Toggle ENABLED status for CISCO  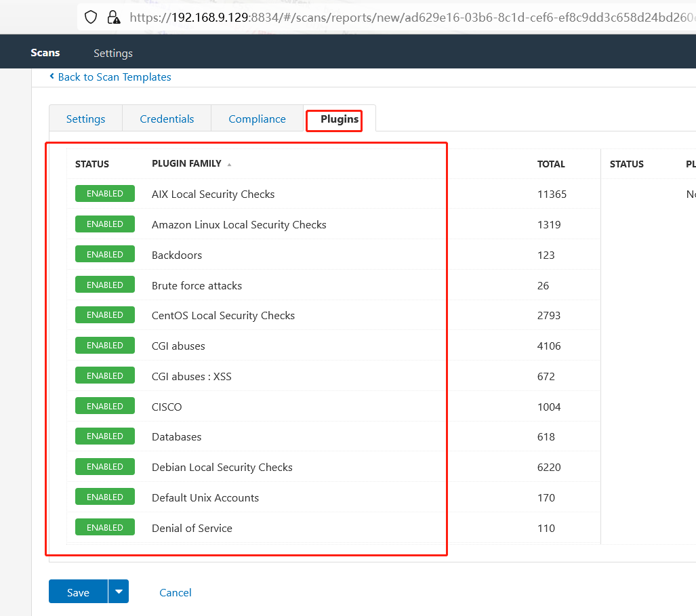coord(105,406)
